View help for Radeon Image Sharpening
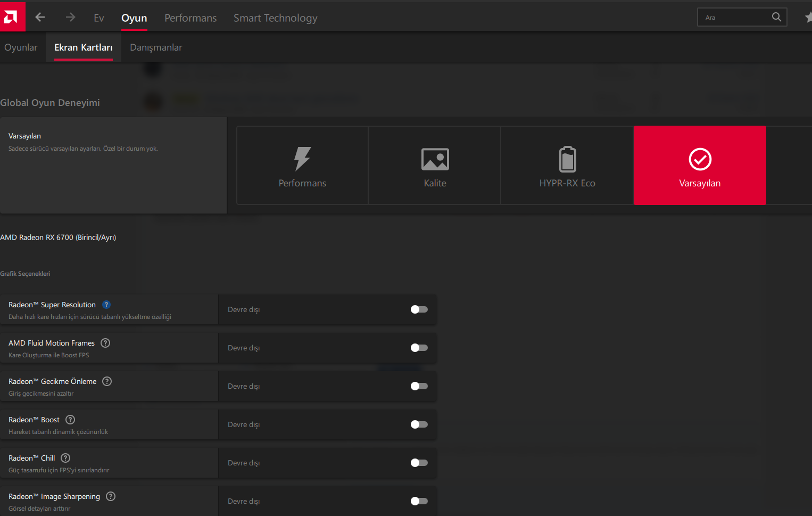812x516 pixels. click(x=111, y=496)
